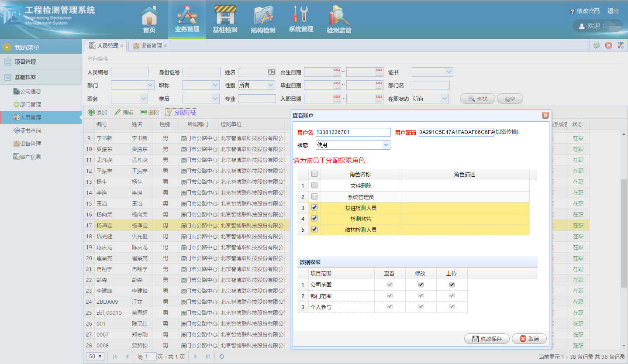Open 公司信息 in sidebar
628x364 pixels.
(30, 91)
